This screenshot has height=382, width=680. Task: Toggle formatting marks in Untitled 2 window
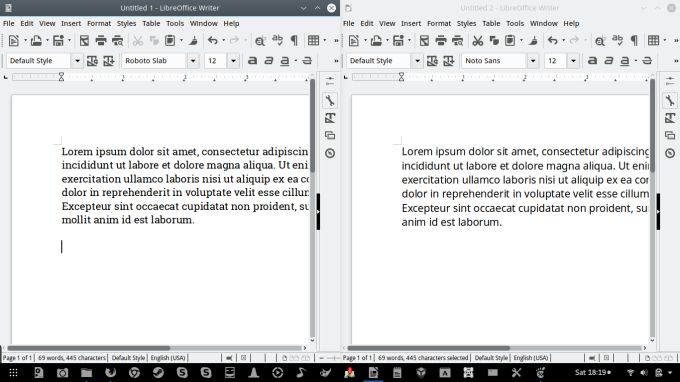coord(634,41)
